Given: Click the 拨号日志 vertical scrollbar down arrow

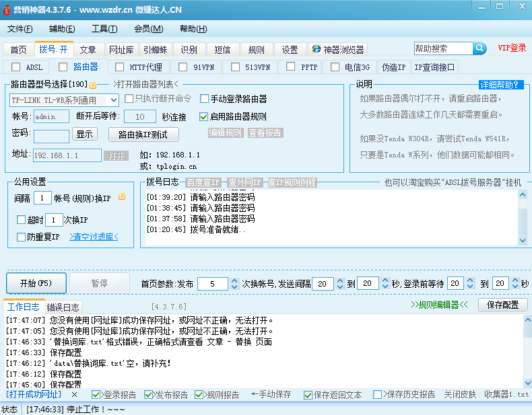Looking at the screenshot, I should tap(523, 240).
